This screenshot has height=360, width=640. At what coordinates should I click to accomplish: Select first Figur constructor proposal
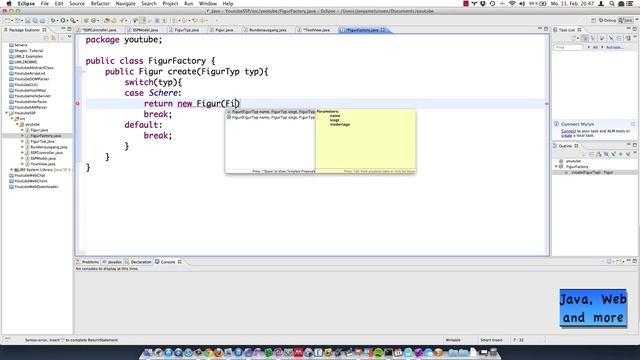tap(271, 111)
